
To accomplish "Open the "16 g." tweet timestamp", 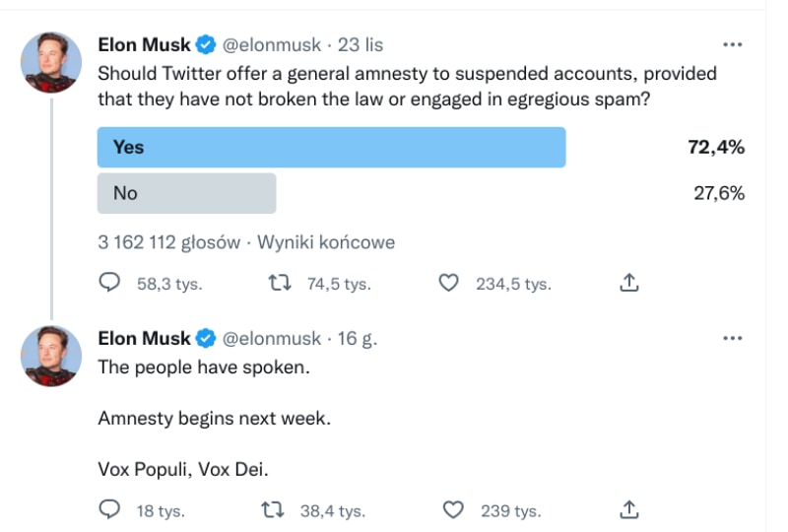I will click(358, 338).
